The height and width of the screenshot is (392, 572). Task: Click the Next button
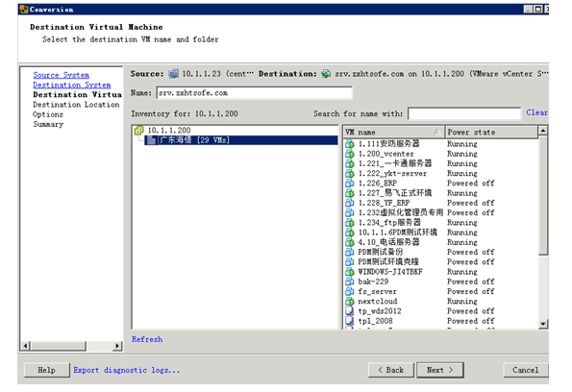440,370
